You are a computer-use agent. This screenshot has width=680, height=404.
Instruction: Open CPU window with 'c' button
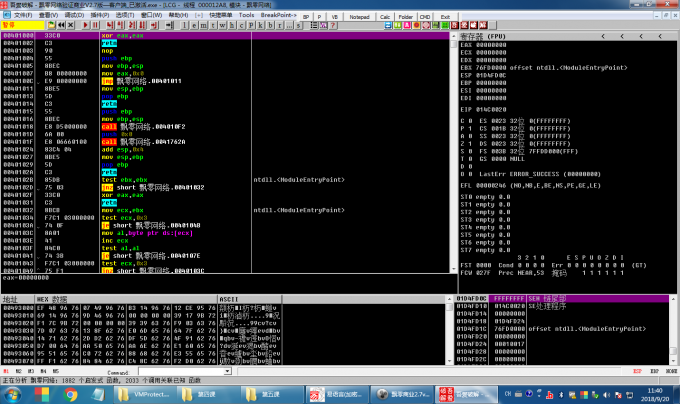pyautogui.click(x=242, y=25)
